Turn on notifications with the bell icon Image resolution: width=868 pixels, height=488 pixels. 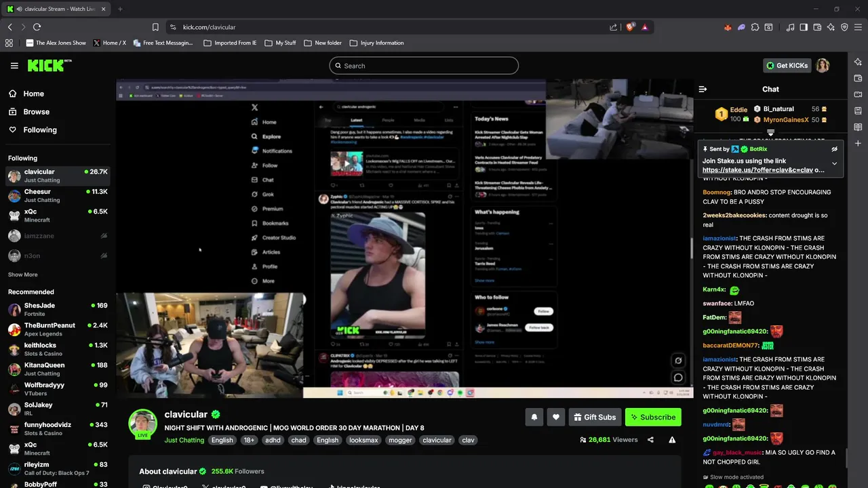[534, 417]
